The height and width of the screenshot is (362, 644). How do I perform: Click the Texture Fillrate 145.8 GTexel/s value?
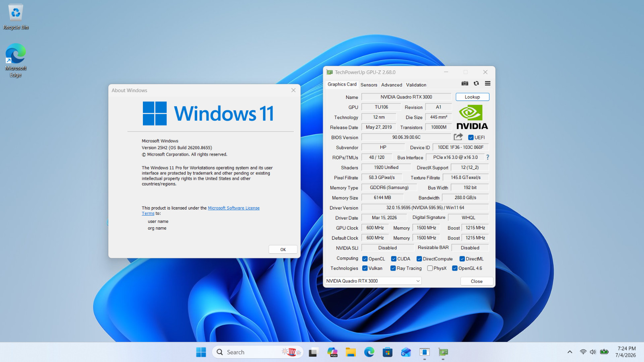(x=466, y=177)
